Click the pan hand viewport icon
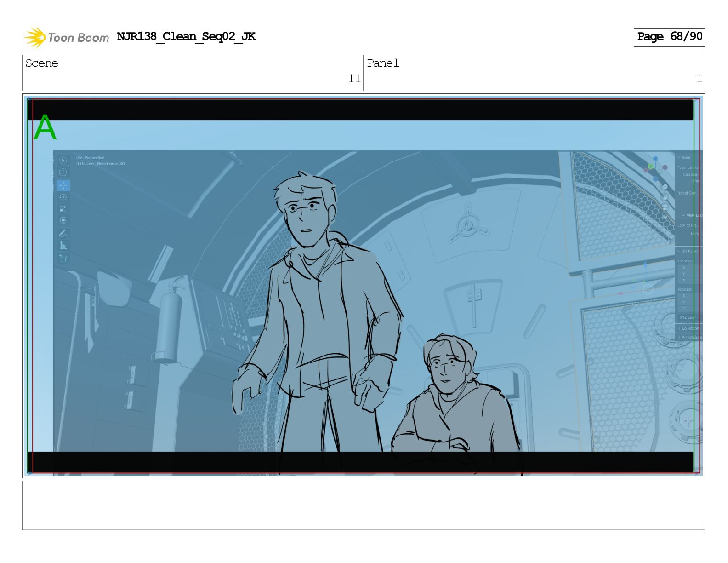This screenshot has width=728, height=563. click(665, 196)
